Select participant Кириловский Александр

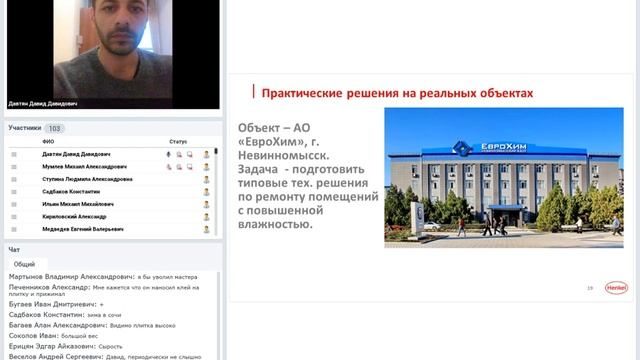click(x=74, y=217)
